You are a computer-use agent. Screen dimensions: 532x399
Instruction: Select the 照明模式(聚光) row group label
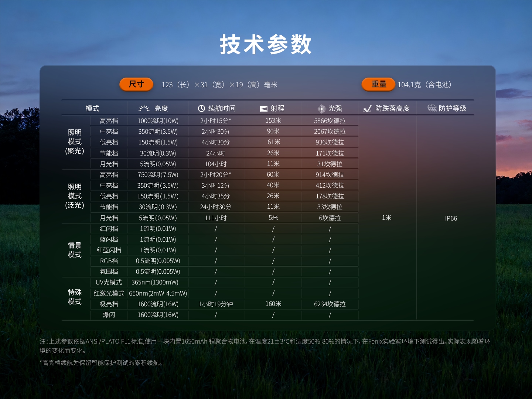[x=75, y=142]
